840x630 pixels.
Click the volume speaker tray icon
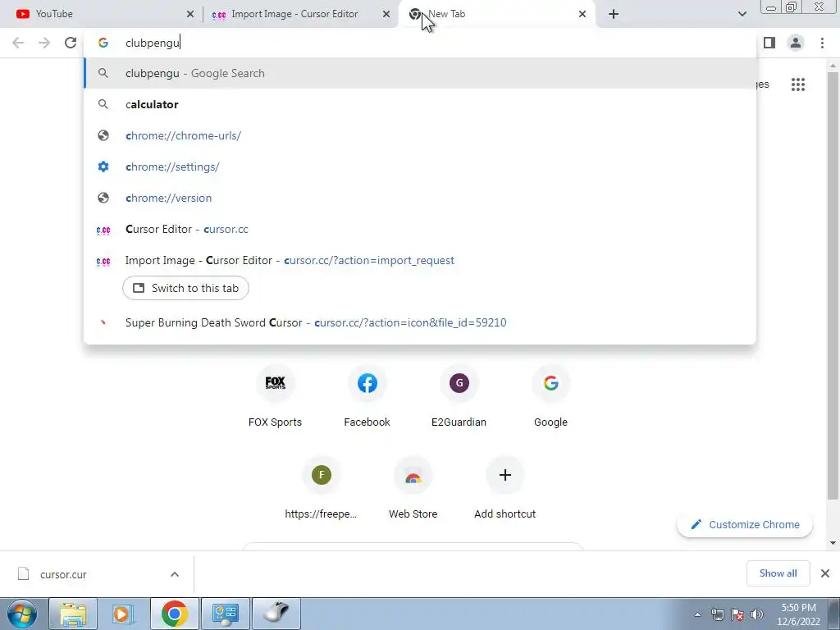point(757,614)
